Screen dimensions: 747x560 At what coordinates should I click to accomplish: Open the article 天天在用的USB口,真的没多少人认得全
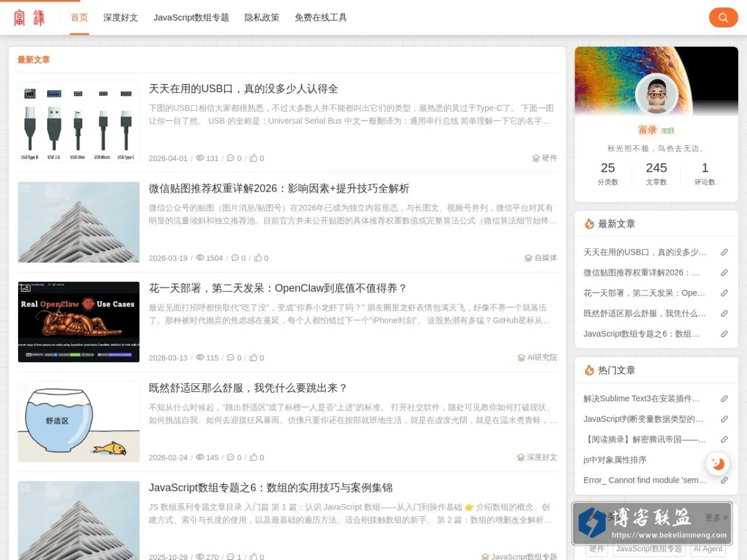pos(243,89)
